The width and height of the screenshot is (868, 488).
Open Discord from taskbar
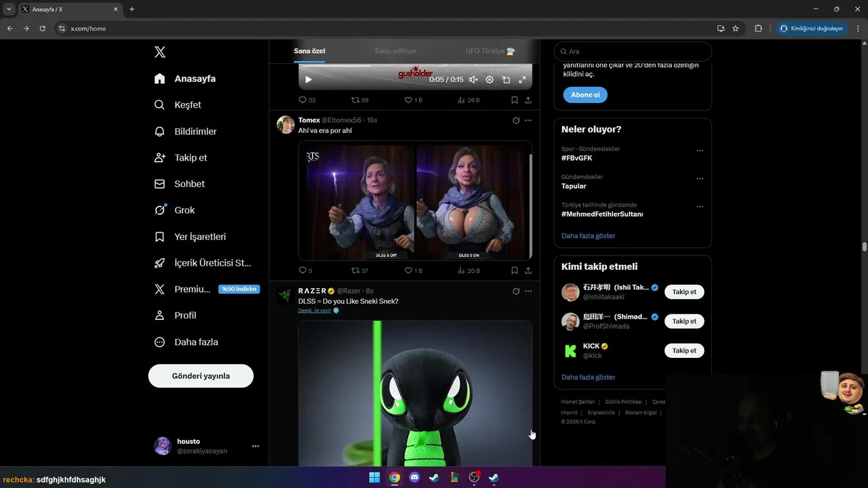point(414,477)
